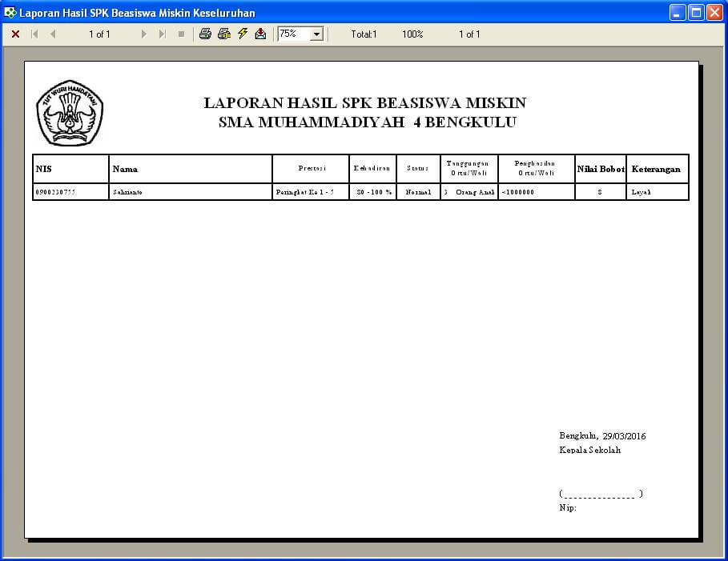The height and width of the screenshot is (561, 728).
Task: Click the 'Prestasi' column header
Action: tap(312, 168)
